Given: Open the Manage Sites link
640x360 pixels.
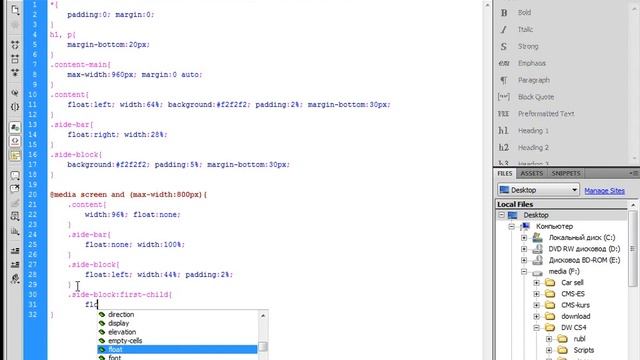Looking at the screenshot, I should [604, 191].
